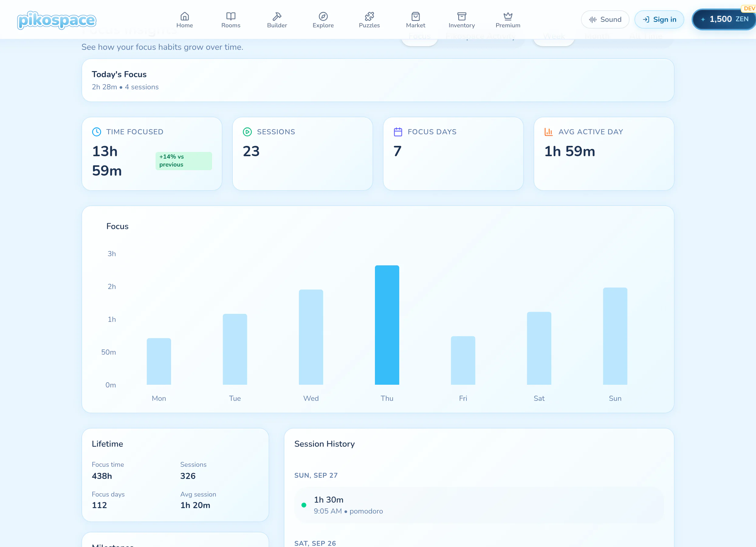Image resolution: width=756 pixels, height=547 pixels.
Task: Click the Session History heading
Action: 324,444
